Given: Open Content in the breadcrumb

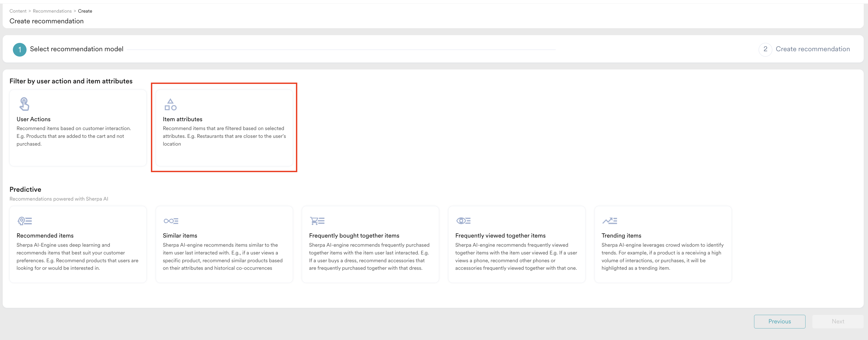Looking at the screenshot, I should pos(18,11).
